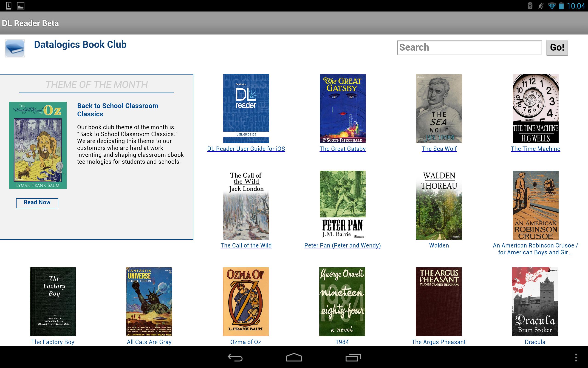Open All Cats Are Gray title link
Viewport: 588px width, 368px height.
149,342
